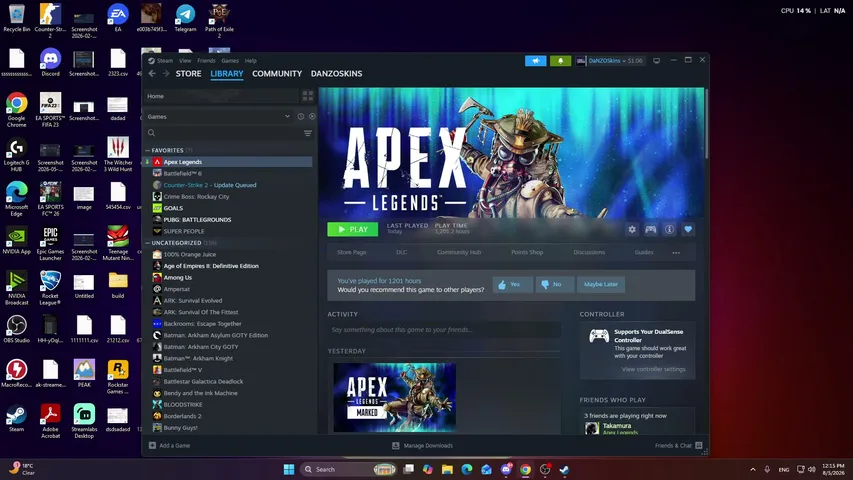Click the activity post text field
853x480 pixels.
[x=444, y=330]
